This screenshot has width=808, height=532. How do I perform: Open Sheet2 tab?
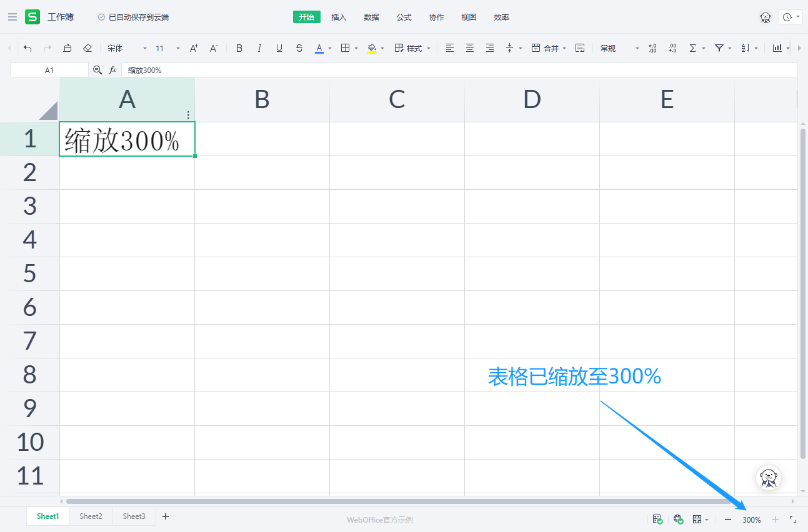(x=91, y=516)
